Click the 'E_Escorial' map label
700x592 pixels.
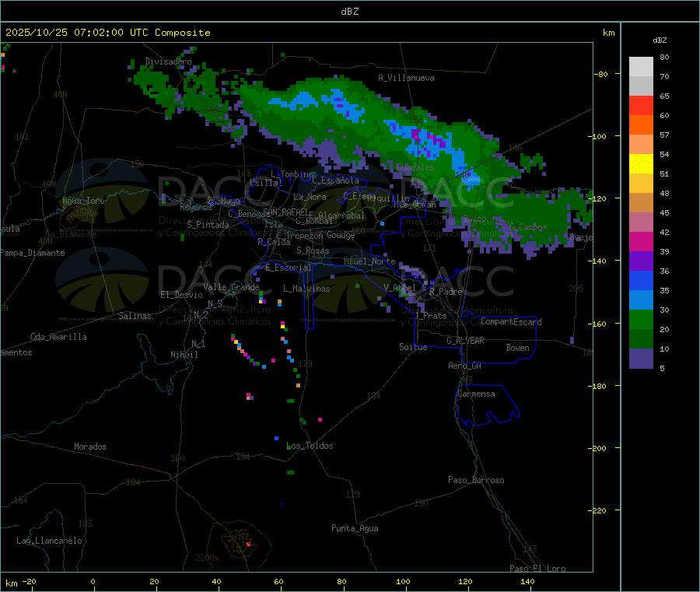(288, 268)
